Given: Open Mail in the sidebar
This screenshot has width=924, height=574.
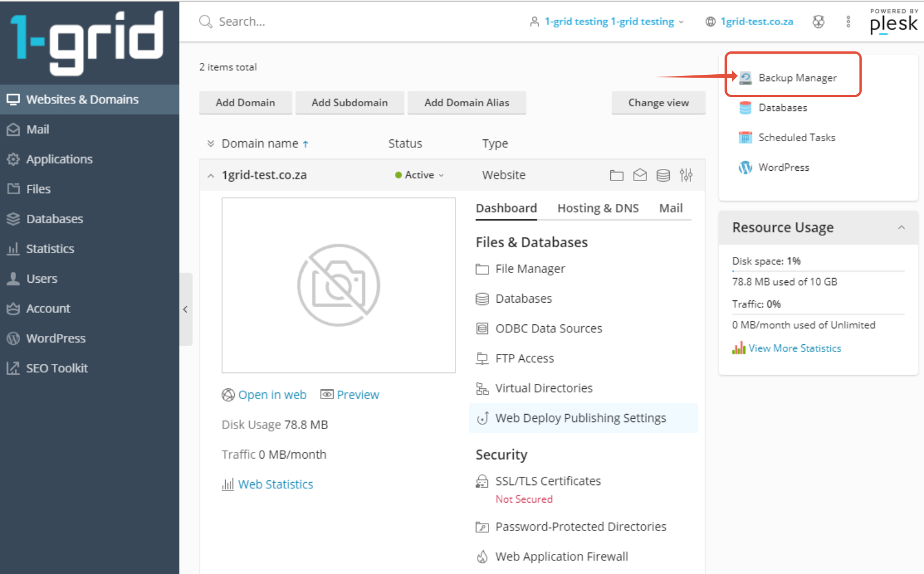Looking at the screenshot, I should [89, 130].
